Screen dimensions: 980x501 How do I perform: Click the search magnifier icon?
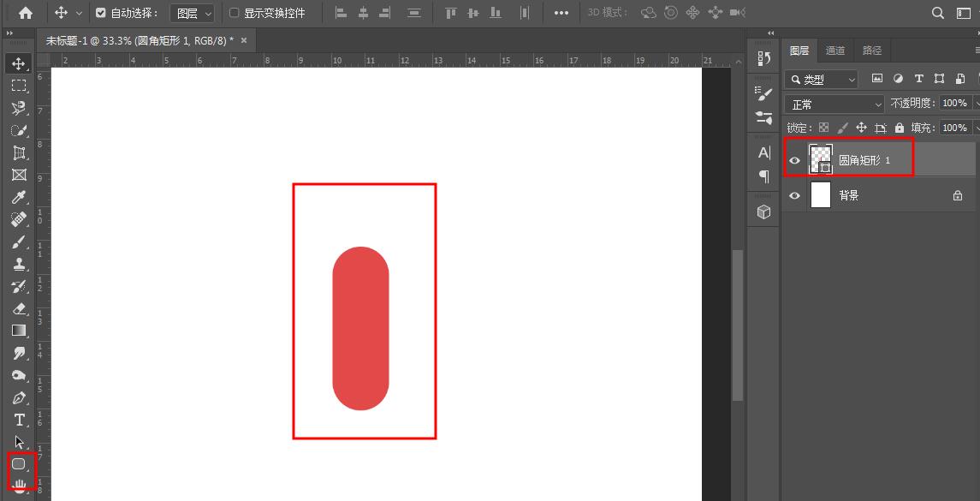tap(938, 12)
